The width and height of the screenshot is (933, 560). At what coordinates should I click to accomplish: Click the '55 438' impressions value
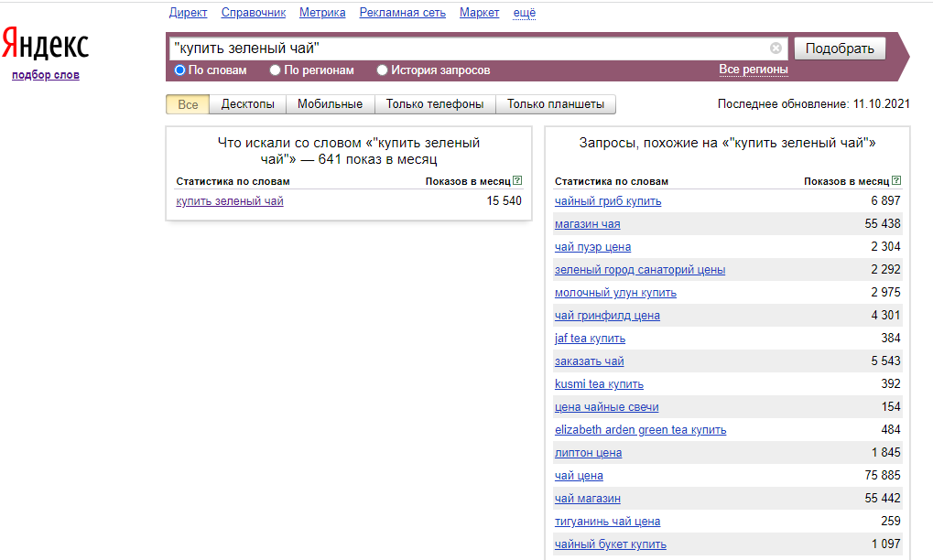point(883,224)
